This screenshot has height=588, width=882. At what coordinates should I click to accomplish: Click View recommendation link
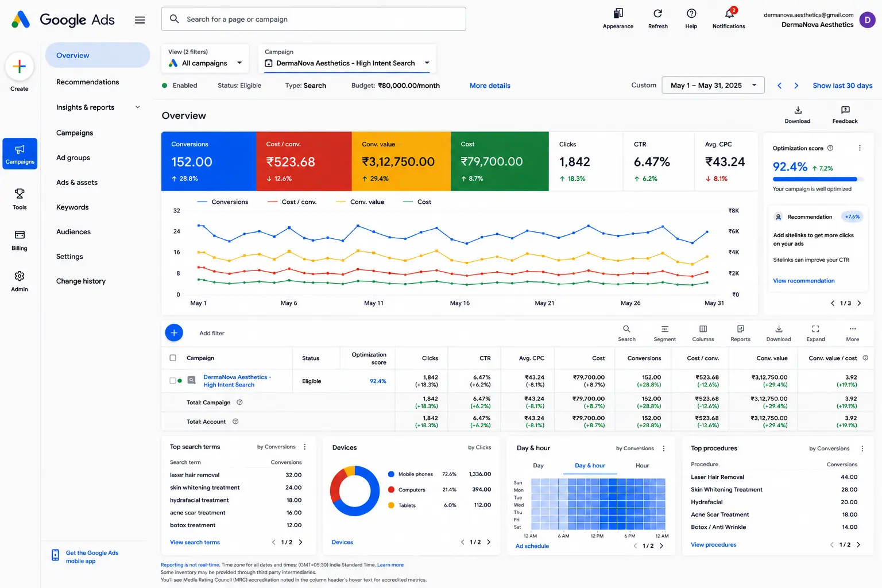(x=804, y=281)
